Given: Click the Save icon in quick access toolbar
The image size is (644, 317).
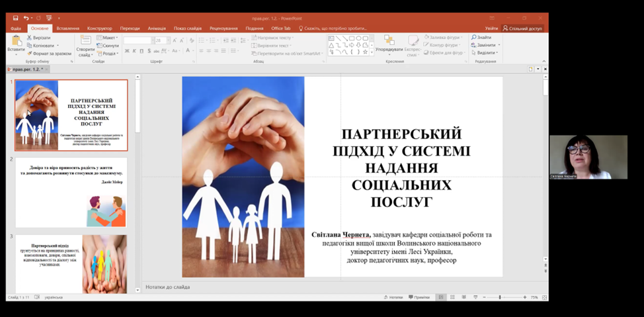Looking at the screenshot, I should [15, 18].
